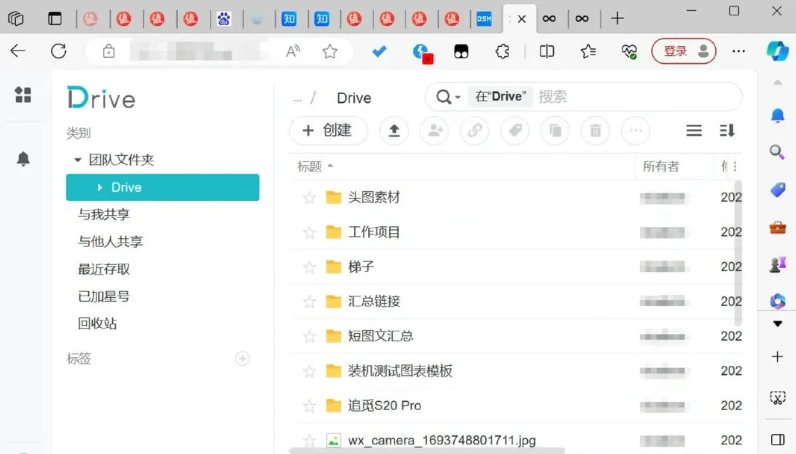Star the 追觅S20 Pro folder
796x454 pixels.
pos(309,406)
